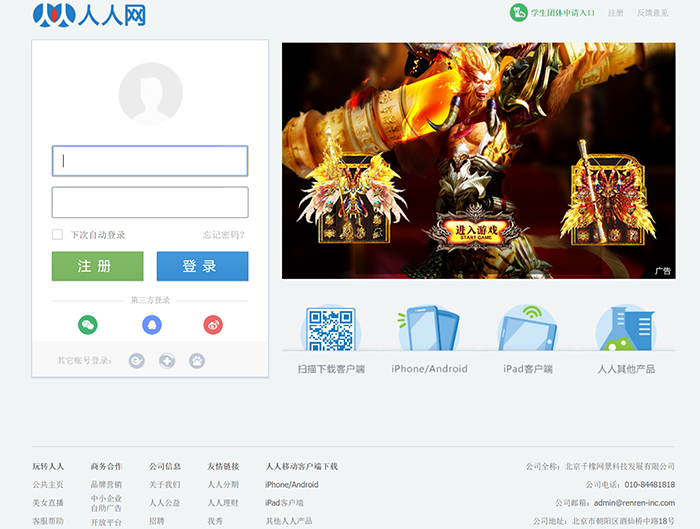Click the QR code download icon
Viewport: 700px width, 529px height.
coord(331,329)
